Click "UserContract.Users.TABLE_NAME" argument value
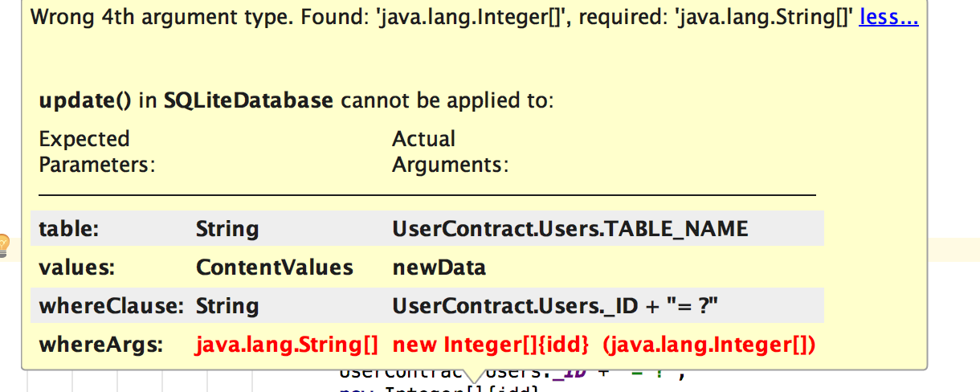Viewport: 980px width, 392px height. pos(570,229)
